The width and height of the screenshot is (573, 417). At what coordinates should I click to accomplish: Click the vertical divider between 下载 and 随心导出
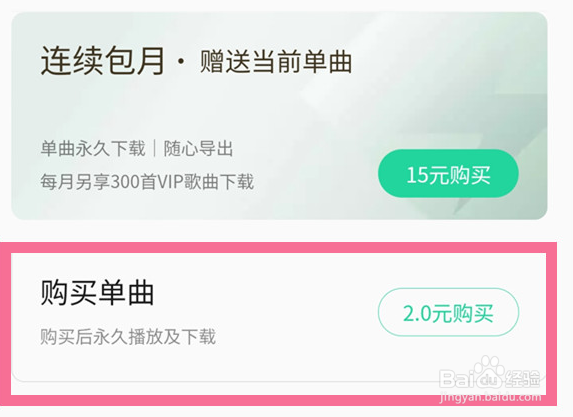[x=154, y=148]
